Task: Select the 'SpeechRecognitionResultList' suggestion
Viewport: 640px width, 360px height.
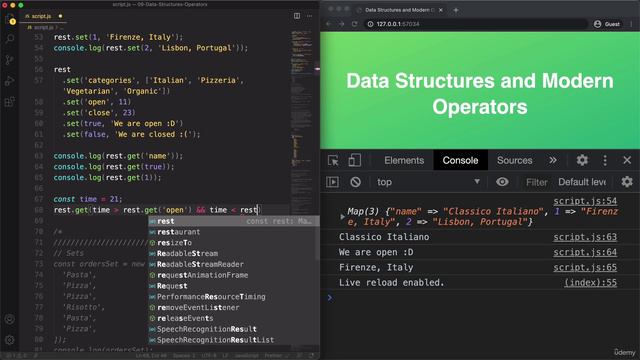Action: pos(233,340)
